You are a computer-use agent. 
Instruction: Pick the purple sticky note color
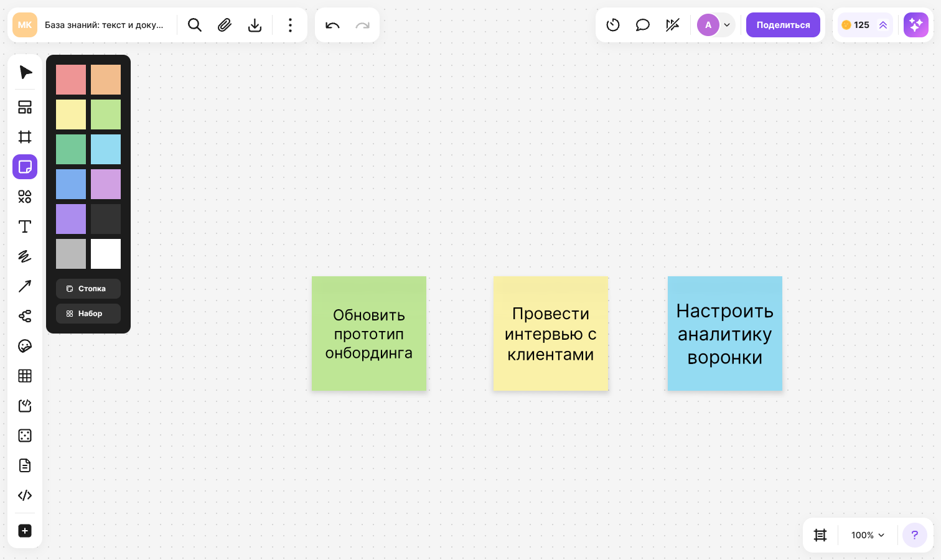(71, 219)
